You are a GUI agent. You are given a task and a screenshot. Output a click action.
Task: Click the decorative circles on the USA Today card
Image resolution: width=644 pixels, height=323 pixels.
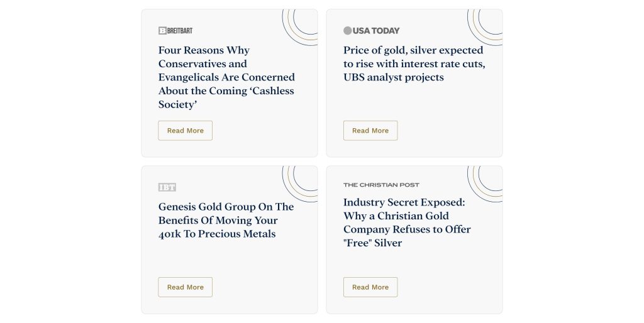487,25
